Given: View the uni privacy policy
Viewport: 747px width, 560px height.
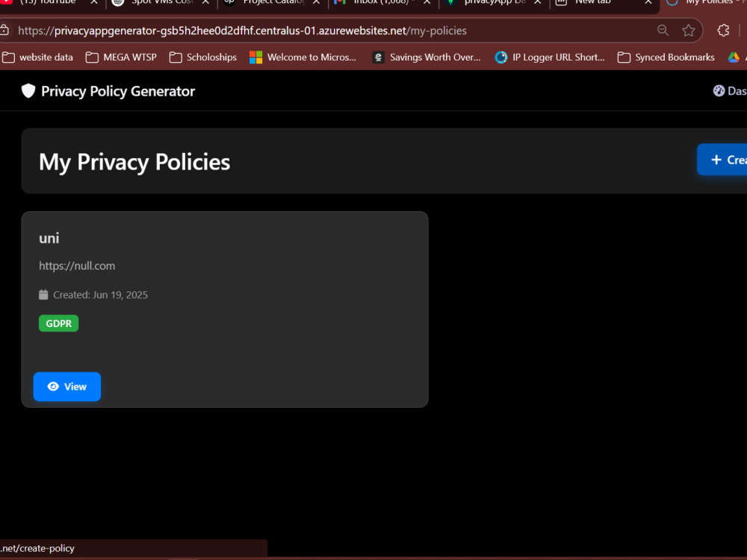Looking at the screenshot, I should coord(67,387).
